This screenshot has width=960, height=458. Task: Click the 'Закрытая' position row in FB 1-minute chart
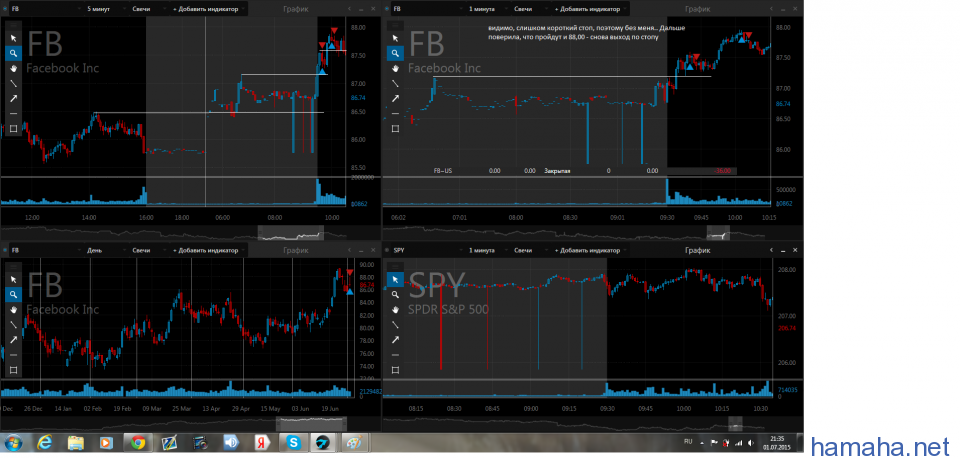tap(584, 171)
